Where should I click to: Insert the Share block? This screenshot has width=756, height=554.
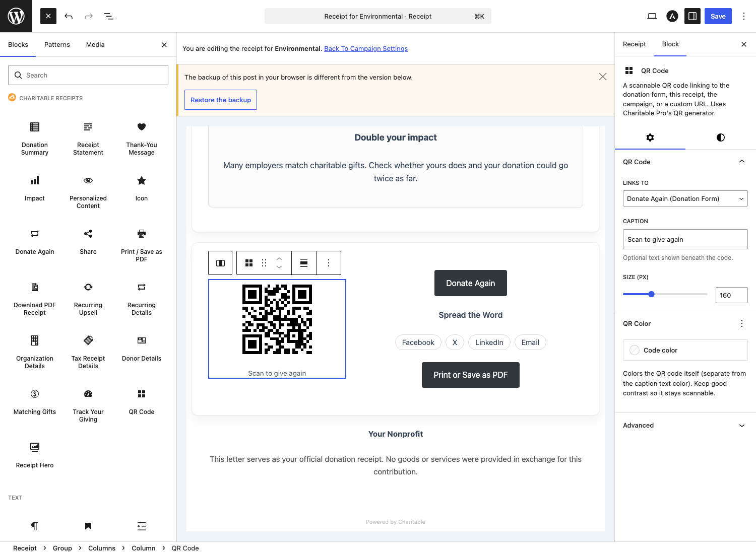click(88, 242)
